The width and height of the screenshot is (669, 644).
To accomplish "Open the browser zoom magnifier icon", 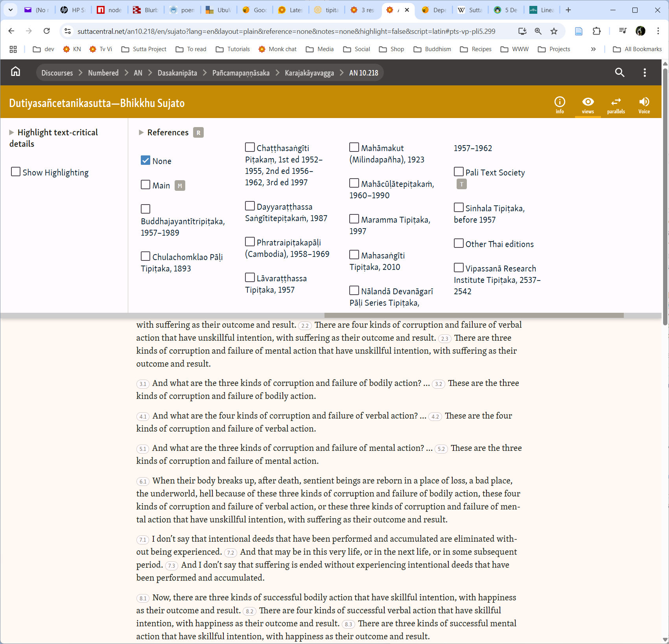I will pyautogui.click(x=538, y=31).
